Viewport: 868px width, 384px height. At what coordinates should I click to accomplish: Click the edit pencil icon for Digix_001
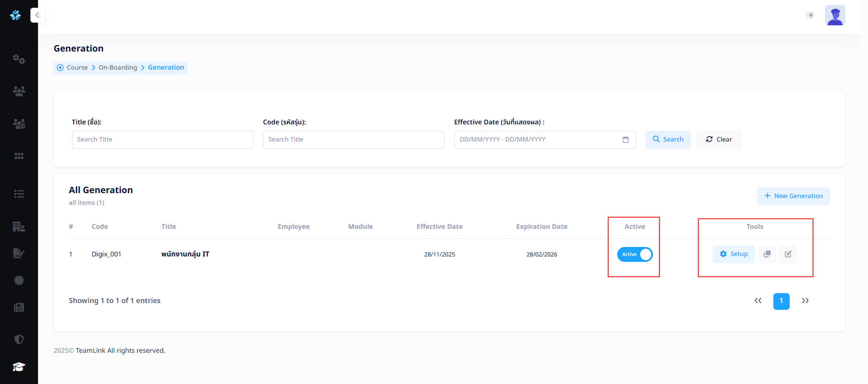tap(788, 254)
